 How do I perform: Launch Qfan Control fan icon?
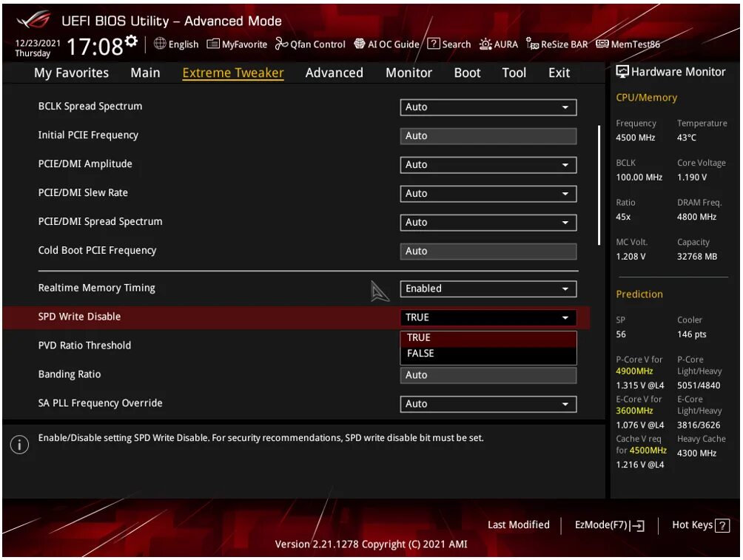click(x=281, y=44)
